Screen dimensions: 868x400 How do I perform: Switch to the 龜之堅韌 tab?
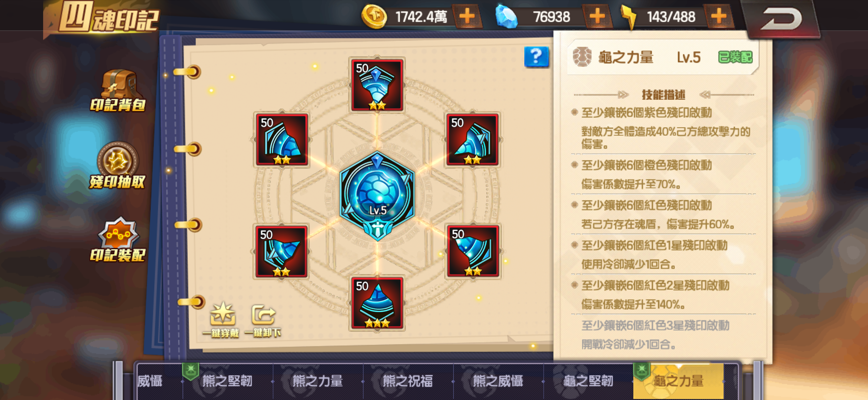coord(589,381)
